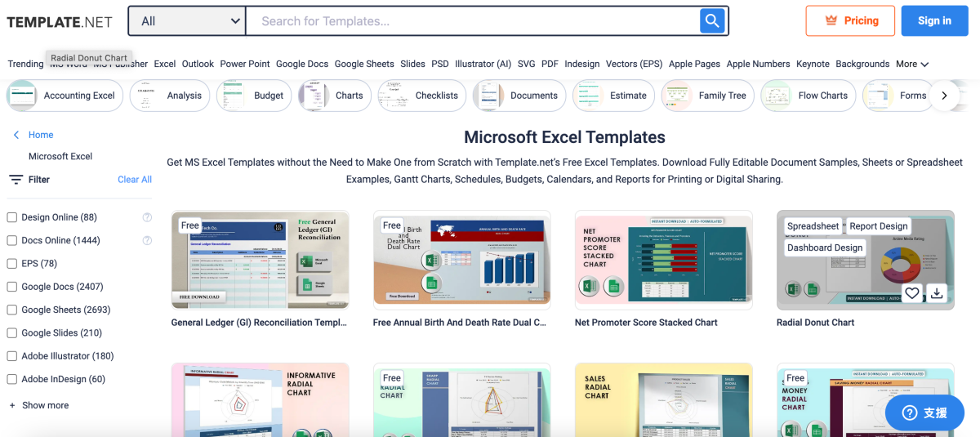
Task: Open Free Annual Birth And Death Rate title
Action: (460, 323)
